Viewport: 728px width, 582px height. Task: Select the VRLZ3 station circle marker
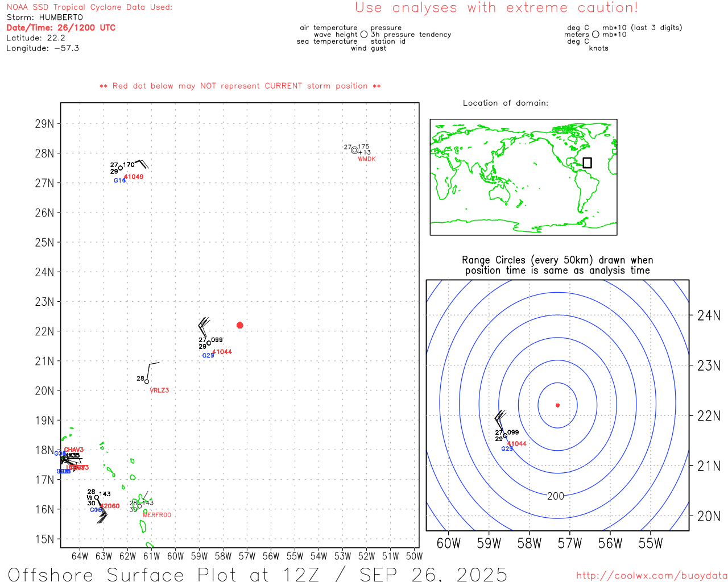(x=147, y=381)
